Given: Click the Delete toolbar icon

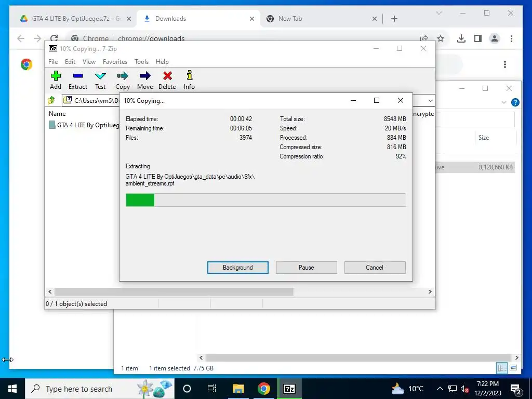Looking at the screenshot, I should tap(167, 80).
